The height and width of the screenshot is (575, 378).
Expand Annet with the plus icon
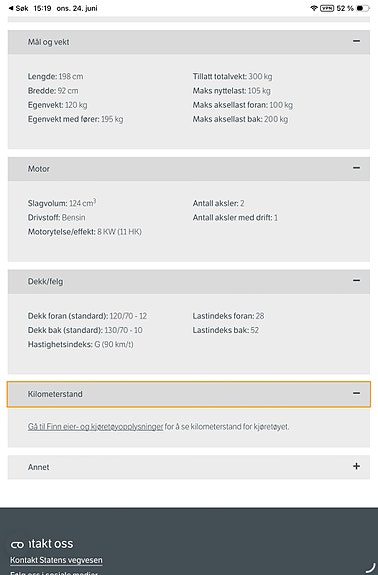click(356, 466)
